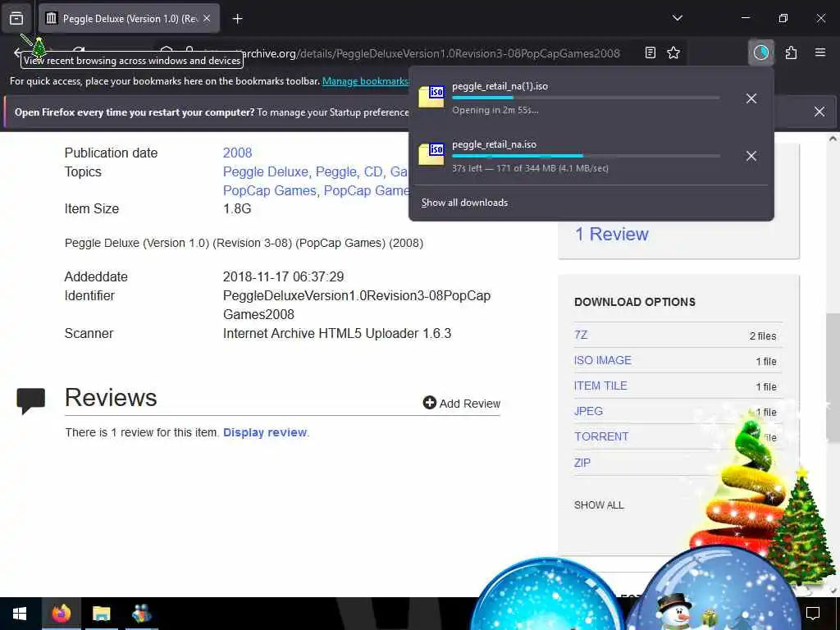Click Add Review button
Screen dimensions: 840x630
click(x=461, y=403)
